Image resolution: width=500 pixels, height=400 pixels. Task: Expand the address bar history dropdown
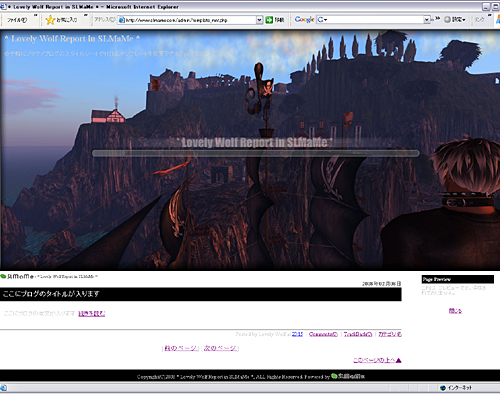pos(259,20)
